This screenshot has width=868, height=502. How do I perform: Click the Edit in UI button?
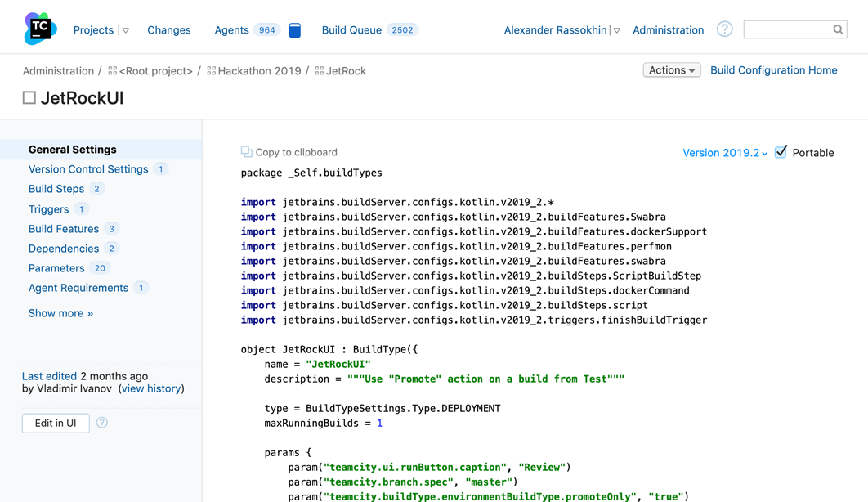pyautogui.click(x=56, y=423)
